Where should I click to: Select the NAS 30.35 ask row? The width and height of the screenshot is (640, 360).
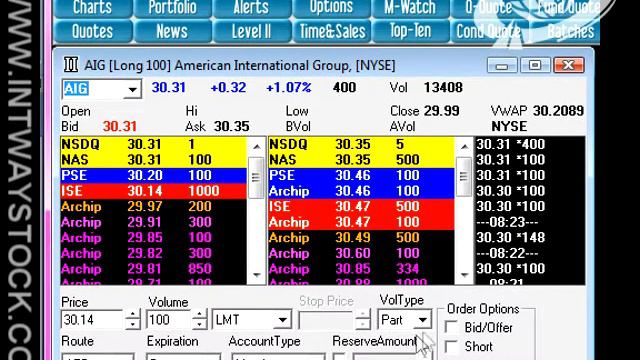coord(361,160)
